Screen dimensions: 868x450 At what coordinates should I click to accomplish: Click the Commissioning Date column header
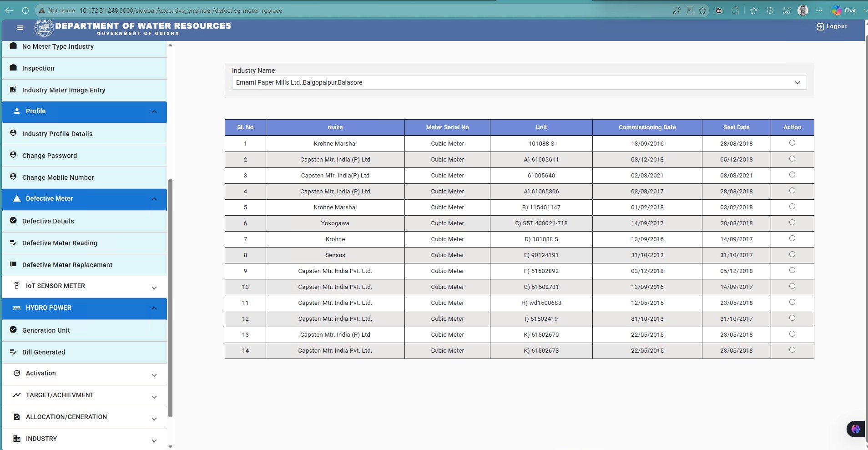(x=647, y=127)
